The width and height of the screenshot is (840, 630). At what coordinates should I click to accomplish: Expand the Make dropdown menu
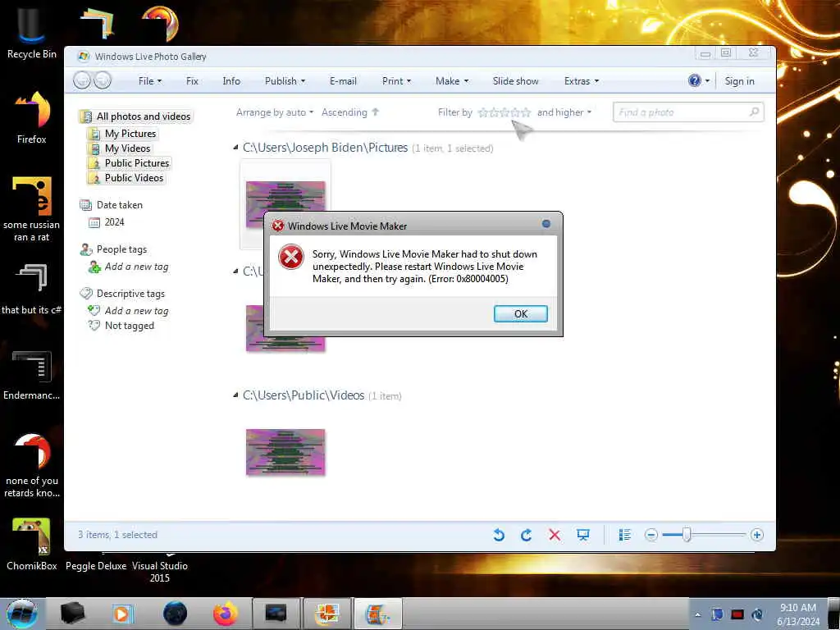click(452, 81)
